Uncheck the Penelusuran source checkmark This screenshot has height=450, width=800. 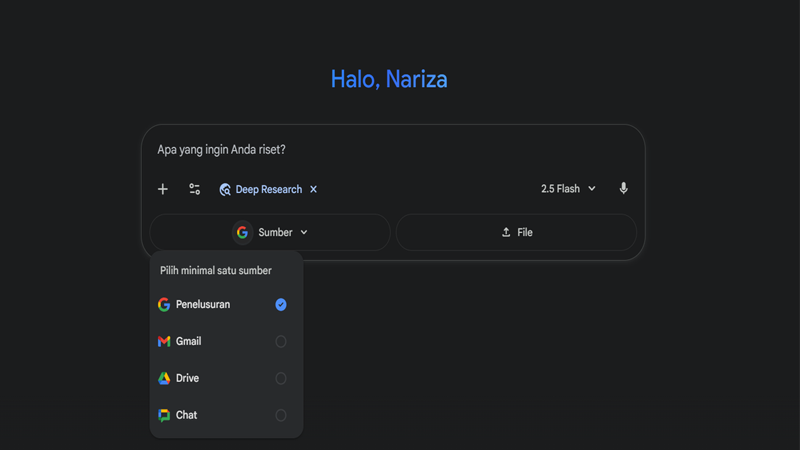pyautogui.click(x=281, y=304)
